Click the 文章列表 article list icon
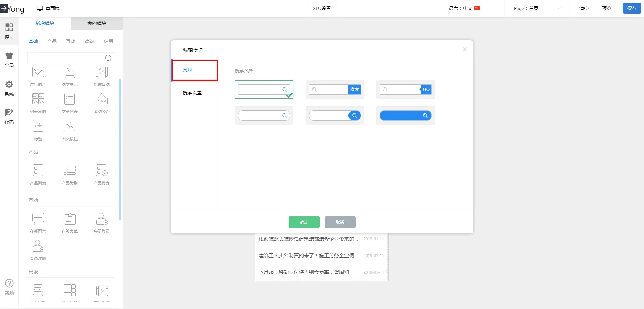Viewport: 644px width, 309px height. pos(70,100)
